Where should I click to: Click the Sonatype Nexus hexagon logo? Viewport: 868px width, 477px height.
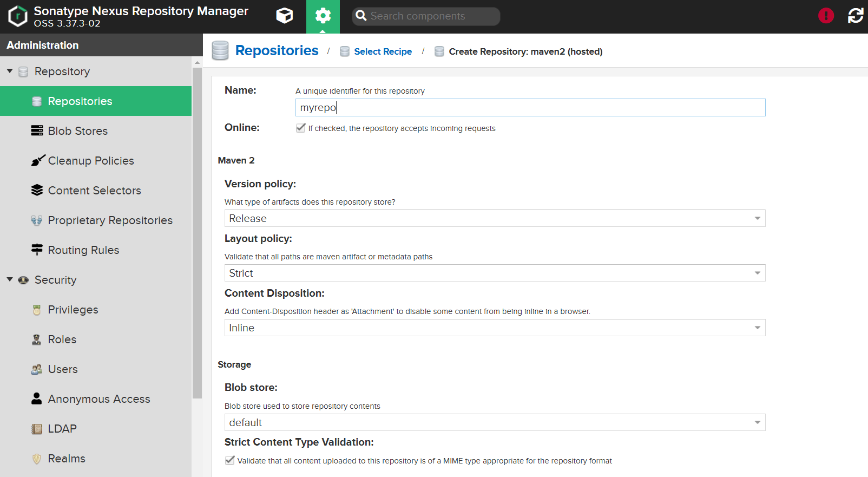click(x=18, y=16)
